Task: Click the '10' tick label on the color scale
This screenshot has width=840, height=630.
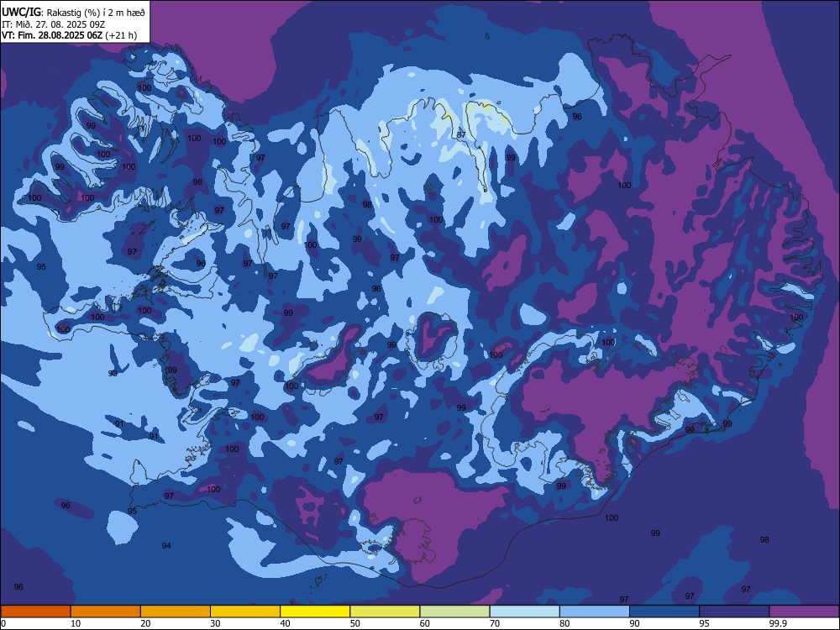Action: tap(76, 623)
